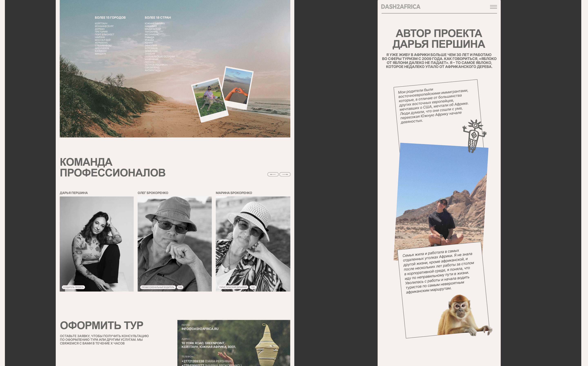Viewport: 588px width, 366px height.
Task: Click the Туристический дизайнер tag
Action: point(233,287)
